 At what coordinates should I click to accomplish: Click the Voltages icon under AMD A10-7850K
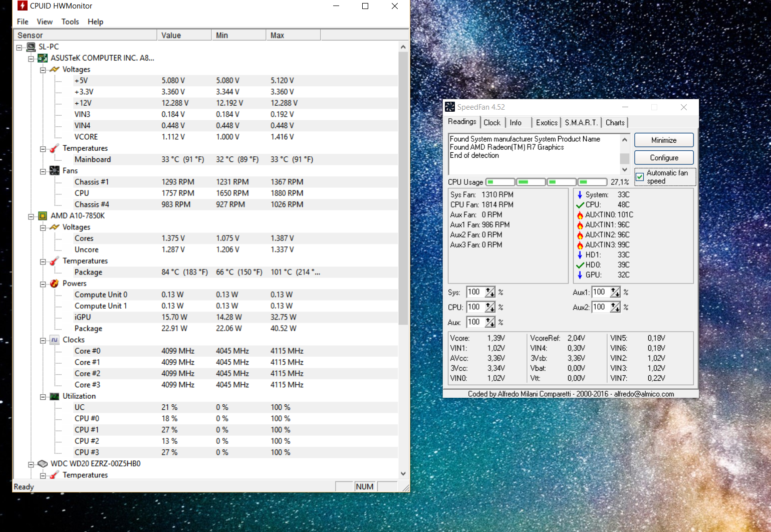(x=55, y=227)
